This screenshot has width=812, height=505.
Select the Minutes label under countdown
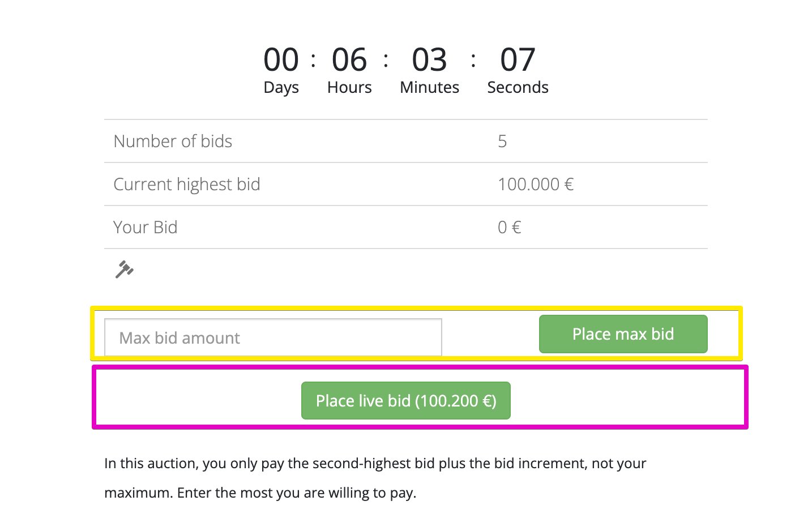click(429, 88)
